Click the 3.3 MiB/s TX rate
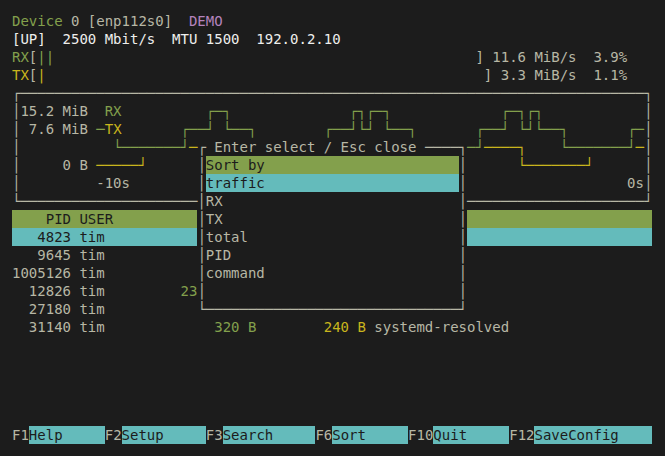The image size is (665, 456). point(539,76)
